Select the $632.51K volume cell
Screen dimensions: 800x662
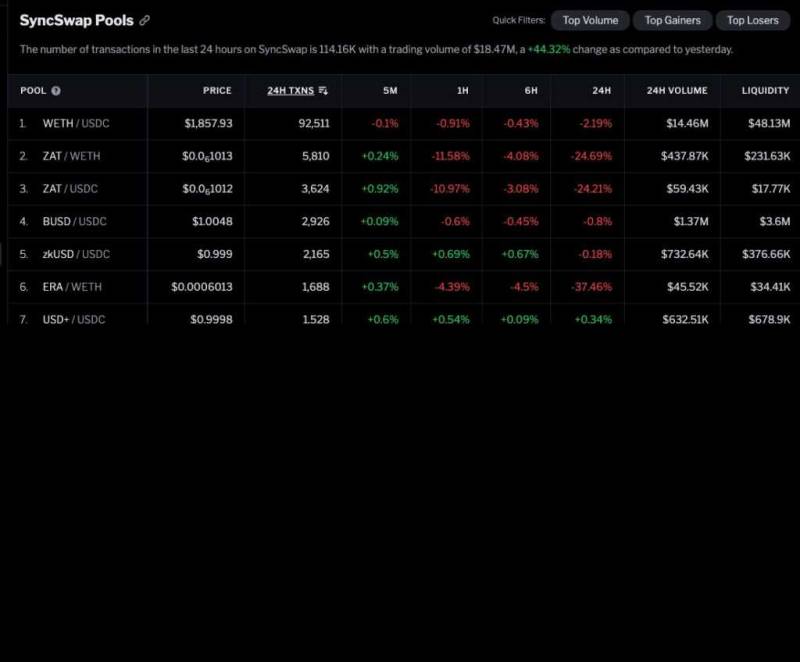tap(685, 319)
